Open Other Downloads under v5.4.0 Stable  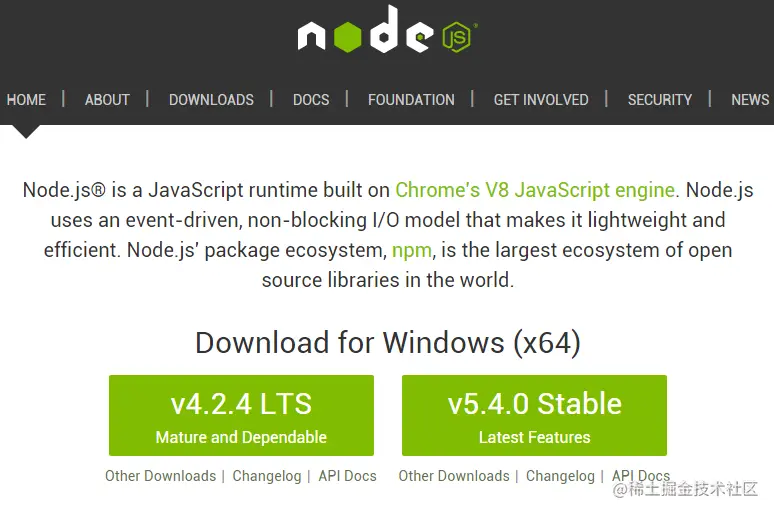pyautogui.click(x=454, y=476)
